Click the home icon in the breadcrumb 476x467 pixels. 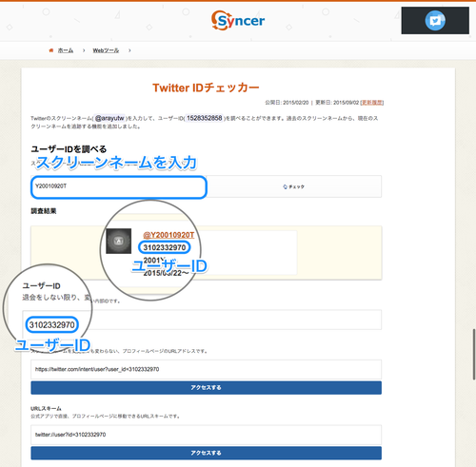51,50
